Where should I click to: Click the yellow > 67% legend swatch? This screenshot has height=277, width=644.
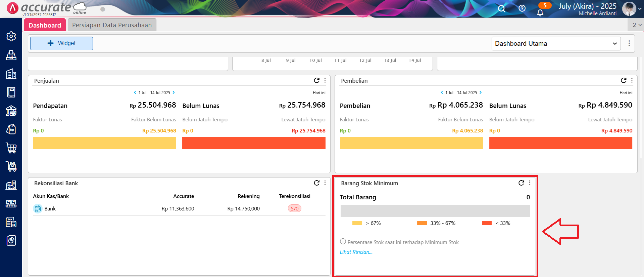coord(357,223)
